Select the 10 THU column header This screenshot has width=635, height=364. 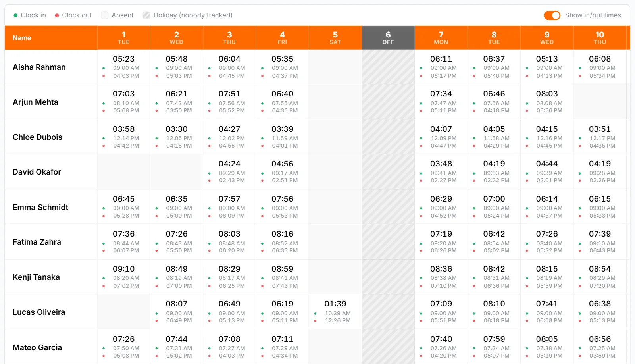point(600,38)
